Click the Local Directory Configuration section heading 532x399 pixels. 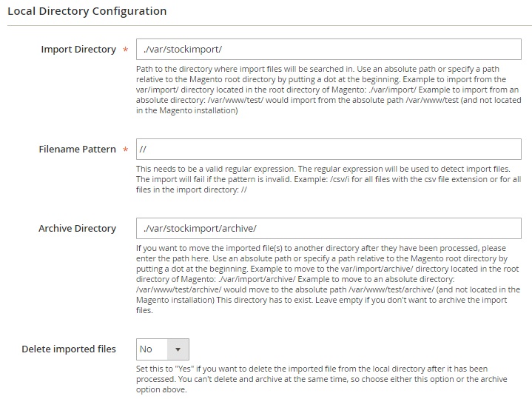pos(87,11)
